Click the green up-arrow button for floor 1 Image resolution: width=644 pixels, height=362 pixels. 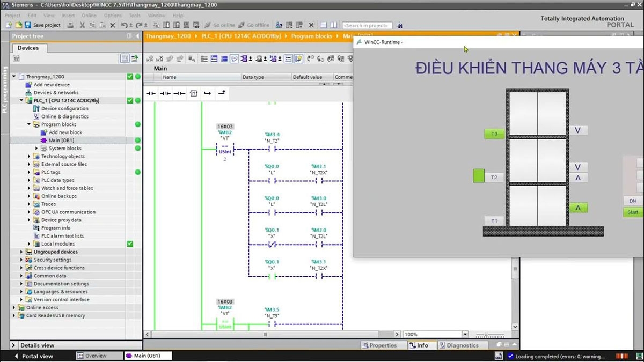click(578, 208)
